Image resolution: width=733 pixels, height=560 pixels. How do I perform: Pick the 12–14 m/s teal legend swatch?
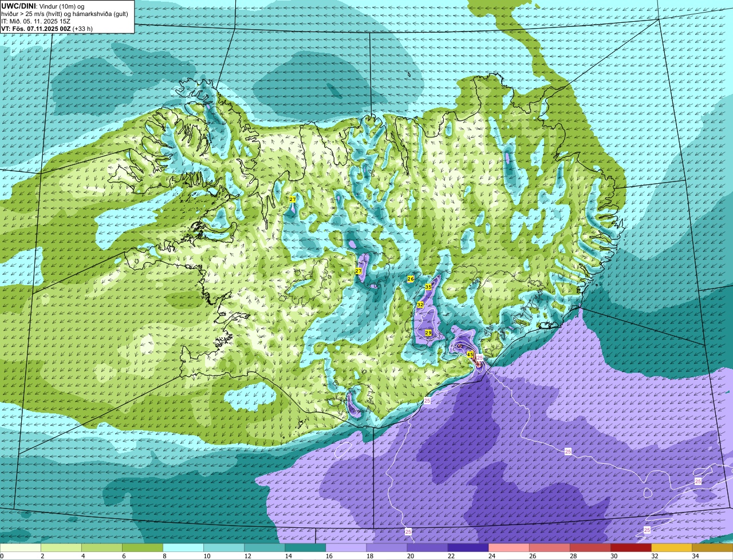pyautogui.click(x=265, y=547)
